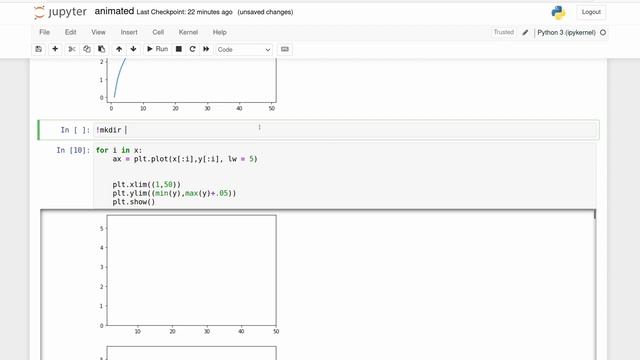Move the selected cell up
640x360 pixels.
click(119, 49)
